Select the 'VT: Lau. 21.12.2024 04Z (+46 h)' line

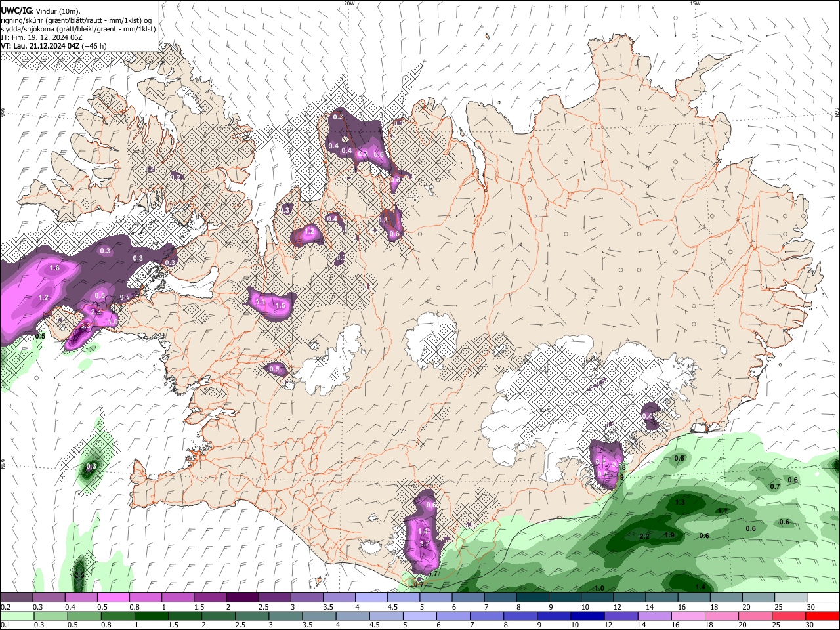(x=54, y=46)
